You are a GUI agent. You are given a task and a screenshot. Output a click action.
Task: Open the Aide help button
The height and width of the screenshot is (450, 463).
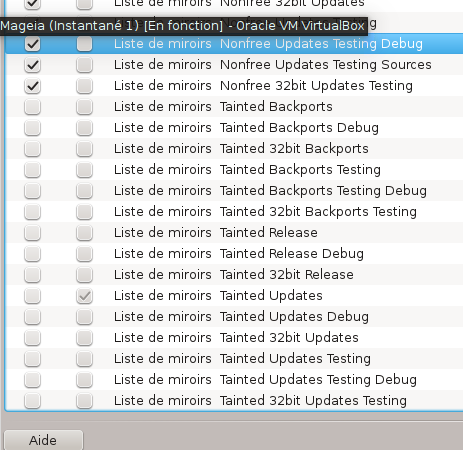pyautogui.click(x=43, y=440)
